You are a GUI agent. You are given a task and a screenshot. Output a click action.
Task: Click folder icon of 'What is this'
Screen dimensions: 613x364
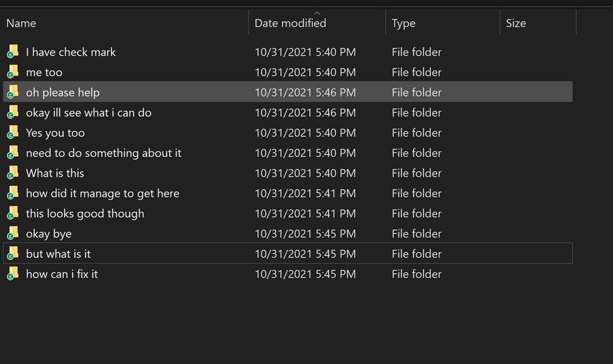click(x=13, y=173)
